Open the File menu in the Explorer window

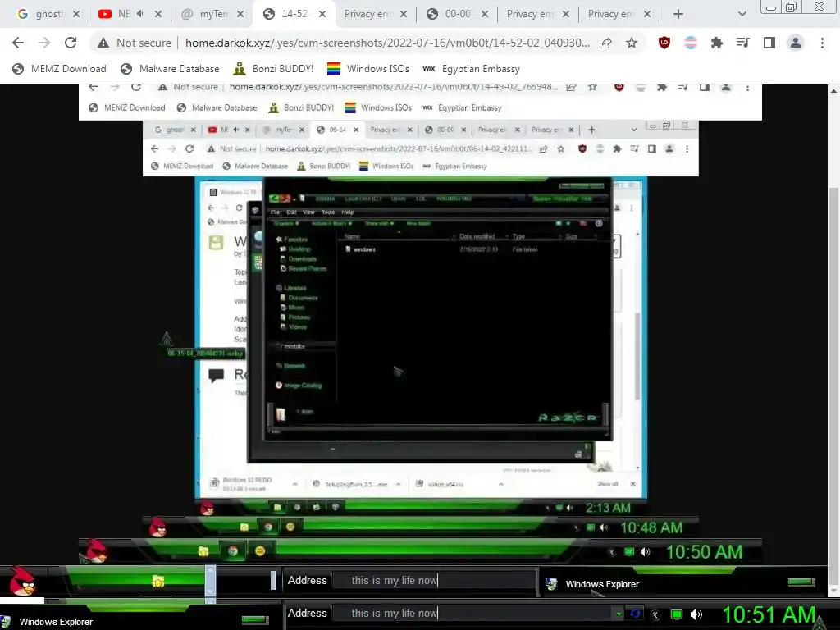pos(276,212)
